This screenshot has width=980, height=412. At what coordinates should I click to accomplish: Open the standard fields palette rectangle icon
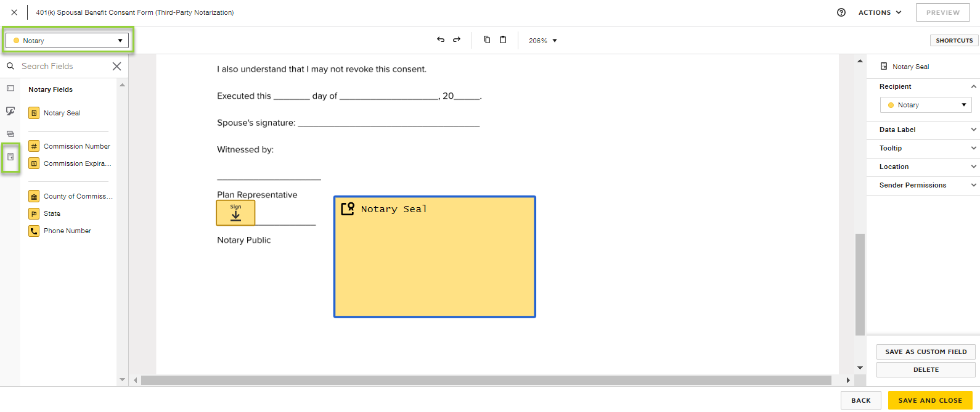[x=10, y=88]
